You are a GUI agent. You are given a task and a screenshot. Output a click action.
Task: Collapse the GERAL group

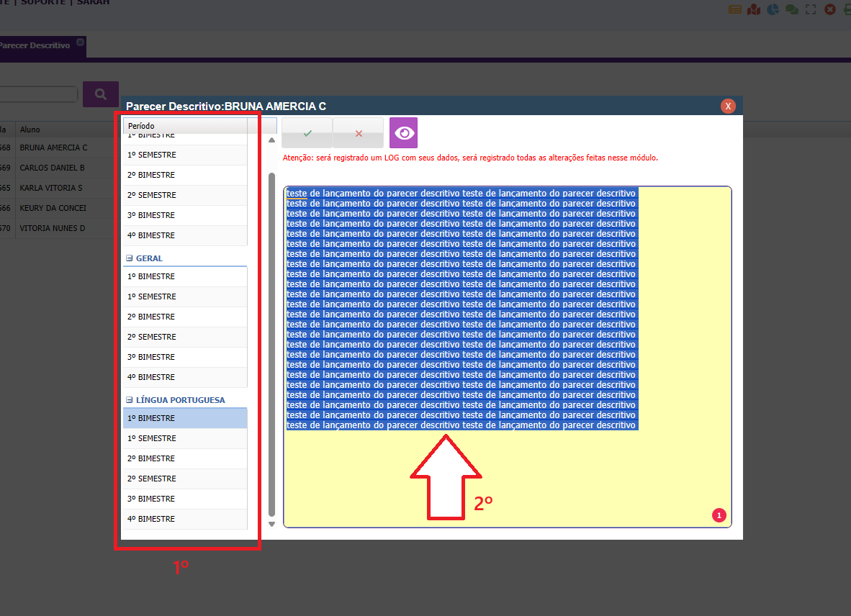tap(130, 258)
